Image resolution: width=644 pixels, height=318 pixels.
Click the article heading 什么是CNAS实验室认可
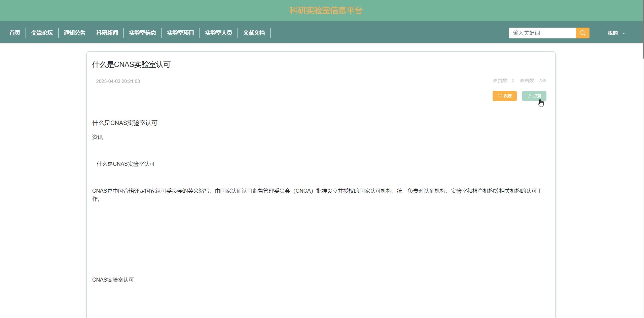coord(132,65)
